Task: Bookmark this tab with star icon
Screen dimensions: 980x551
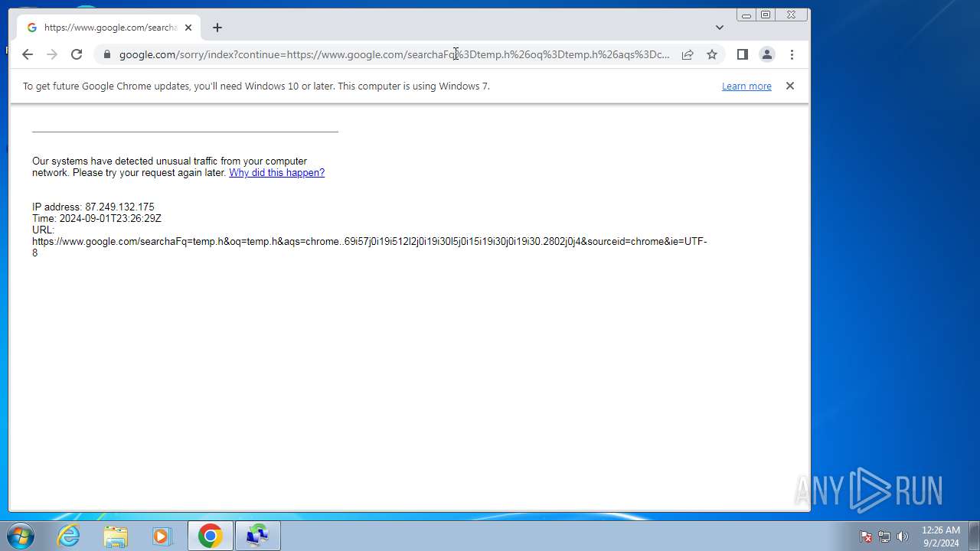Action: (x=712, y=54)
